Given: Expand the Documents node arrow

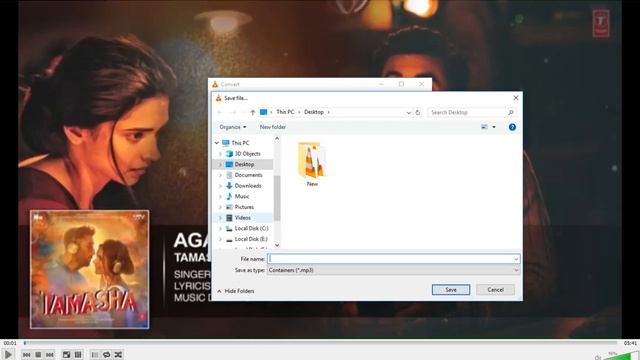Looking at the screenshot, I should click(220, 175).
